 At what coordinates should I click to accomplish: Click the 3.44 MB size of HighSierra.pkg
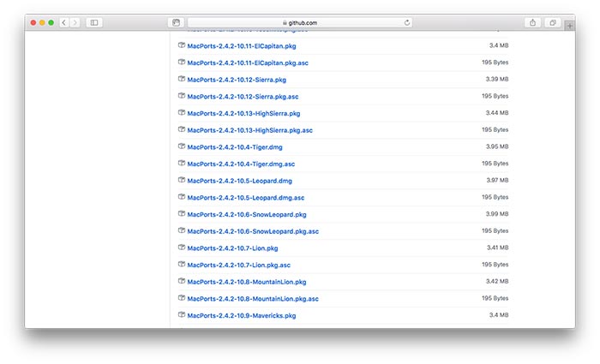point(497,113)
